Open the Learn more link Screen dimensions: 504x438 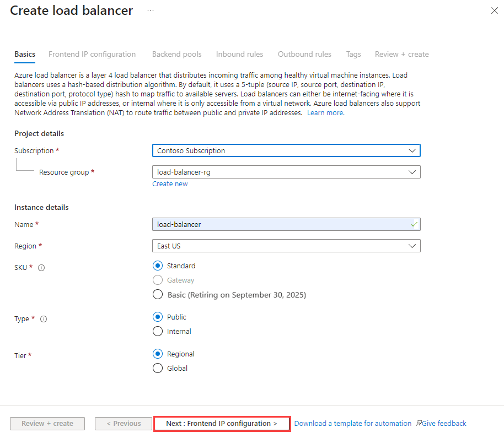coord(325,112)
